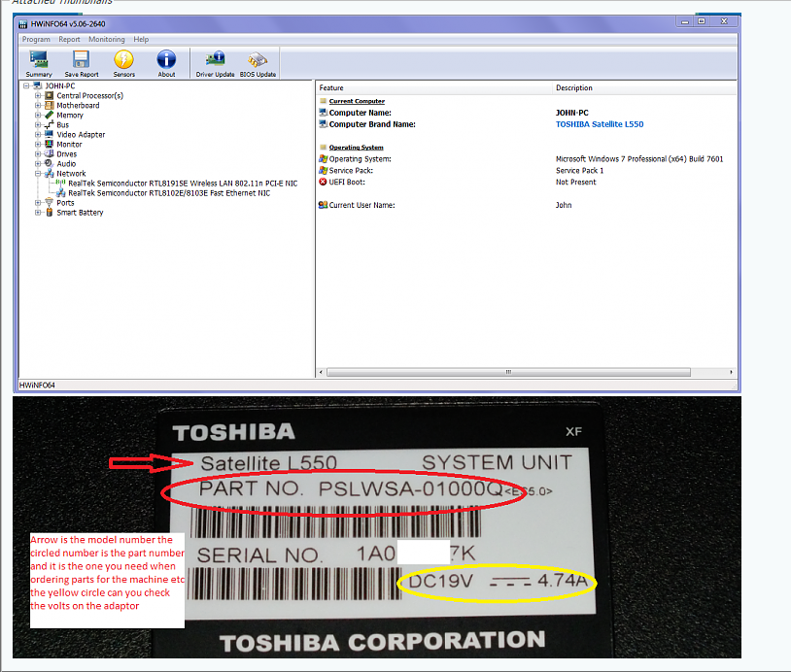
Task: Select the Service Pack row
Action: click(526, 170)
